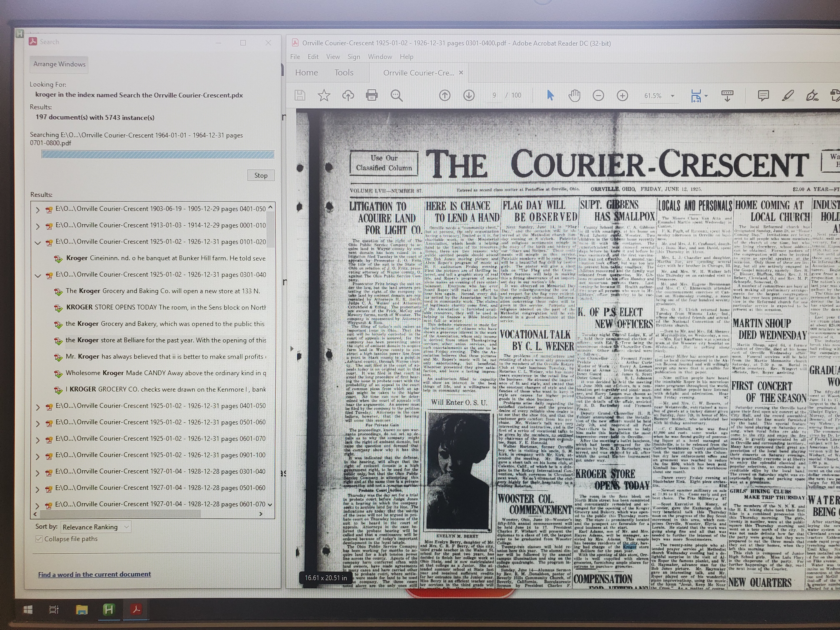Switch to the Tools tab

coord(344,72)
